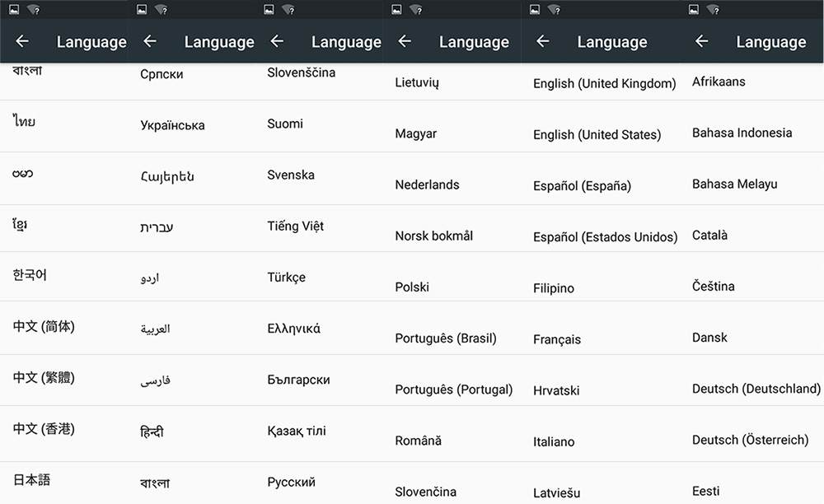The height and width of the screenshot is (504, 824).
Task: Select 日本語 as the language
Action: coord(31,479)
